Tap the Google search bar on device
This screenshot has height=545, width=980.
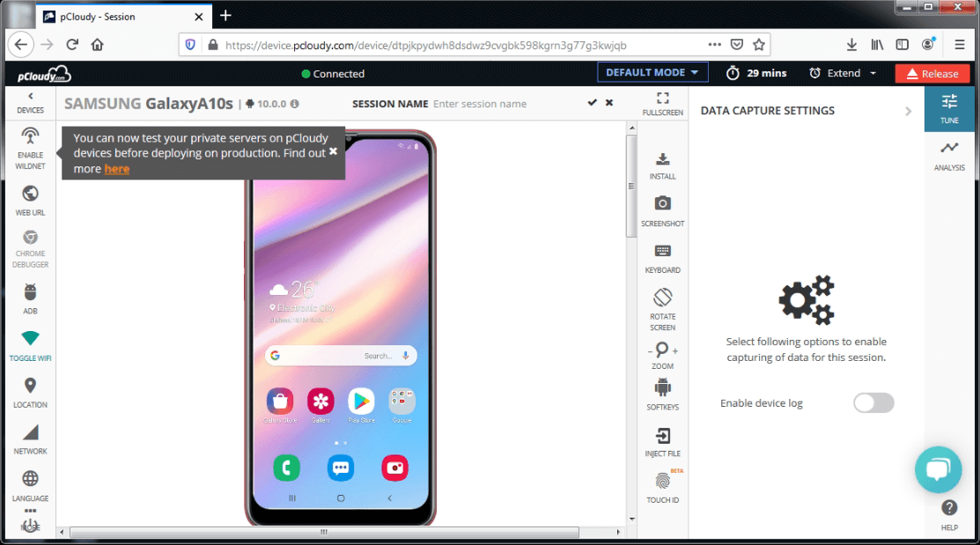341,356
